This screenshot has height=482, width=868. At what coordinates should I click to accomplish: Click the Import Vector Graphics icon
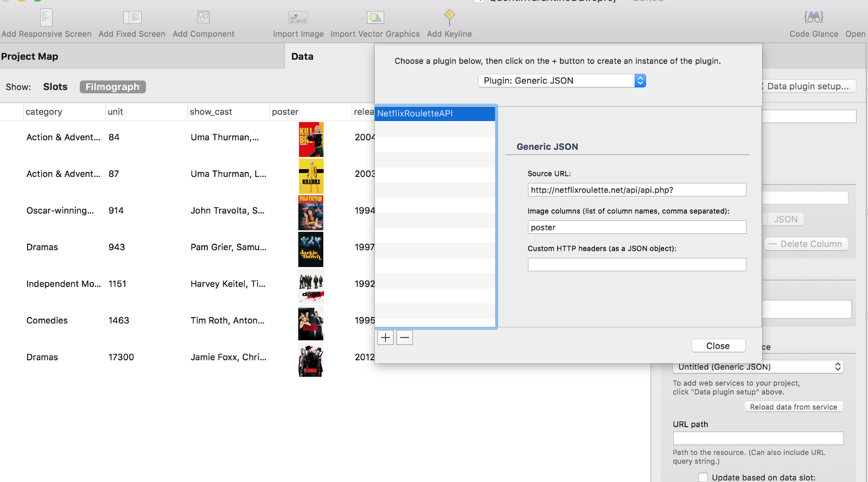pyautogui.click(x=375, y=18)
